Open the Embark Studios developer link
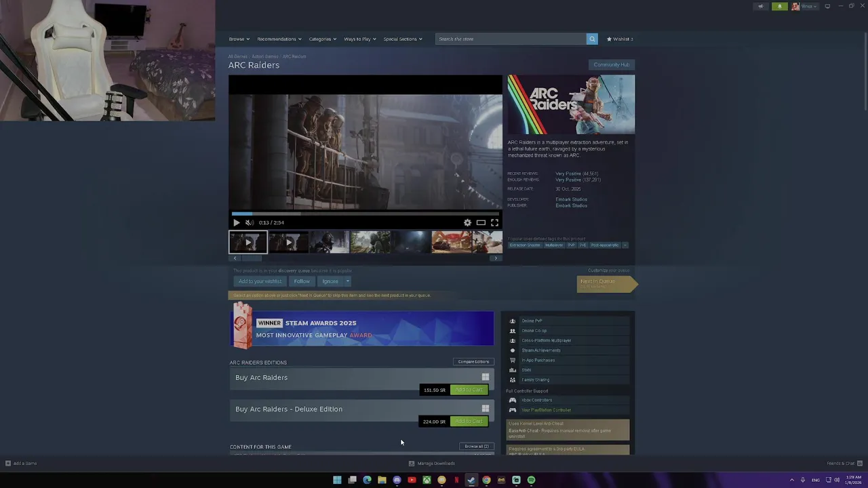The width and height of the screenshot is (868, 488). [571, 199]
